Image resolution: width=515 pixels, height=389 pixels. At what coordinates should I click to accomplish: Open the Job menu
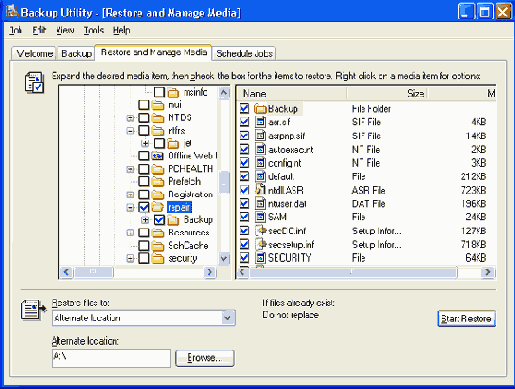[x=15, y=30]
